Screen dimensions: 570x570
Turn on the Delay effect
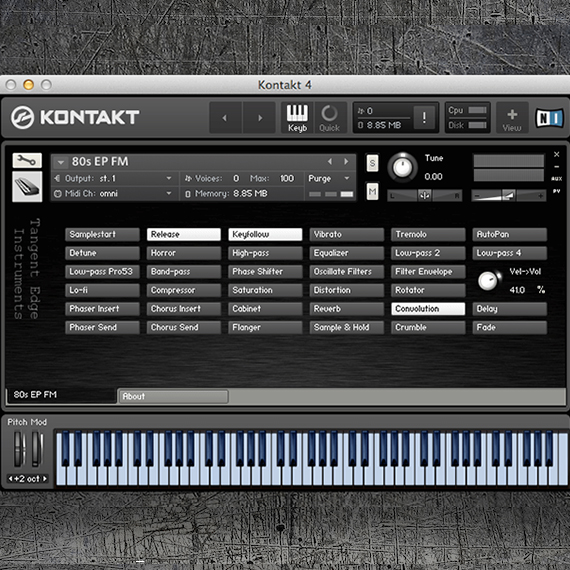click(509, 309)
